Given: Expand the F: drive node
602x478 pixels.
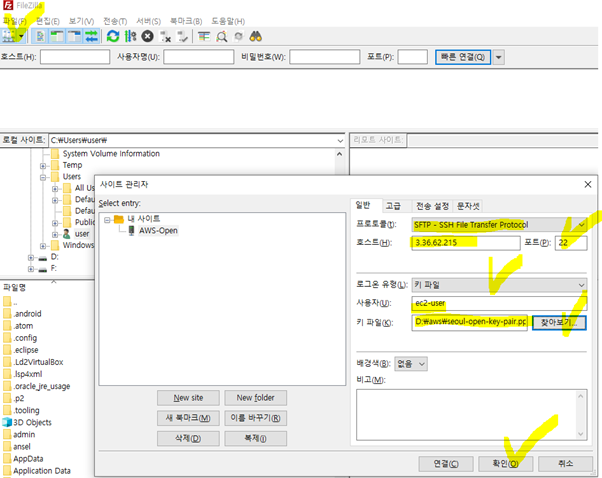Looking at the screenshot, I should (31, 269).
